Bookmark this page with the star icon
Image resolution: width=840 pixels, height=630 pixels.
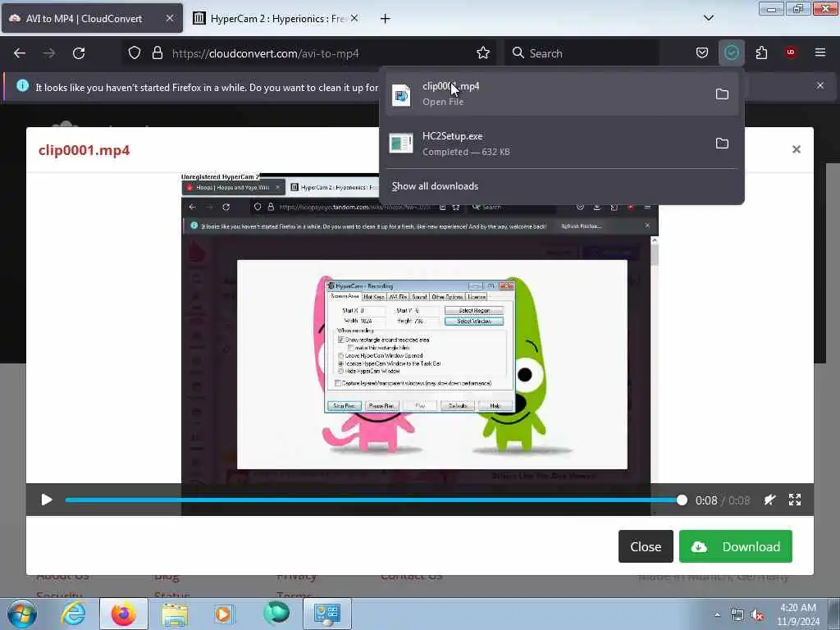482,53
